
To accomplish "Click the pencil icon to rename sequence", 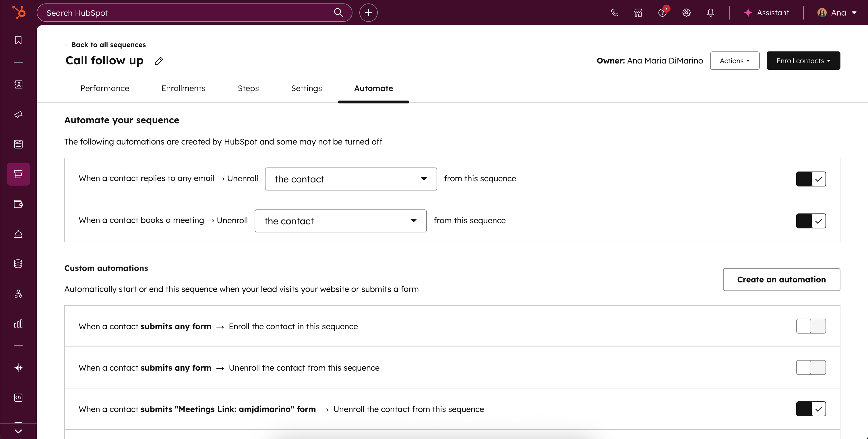I will 159,61.
